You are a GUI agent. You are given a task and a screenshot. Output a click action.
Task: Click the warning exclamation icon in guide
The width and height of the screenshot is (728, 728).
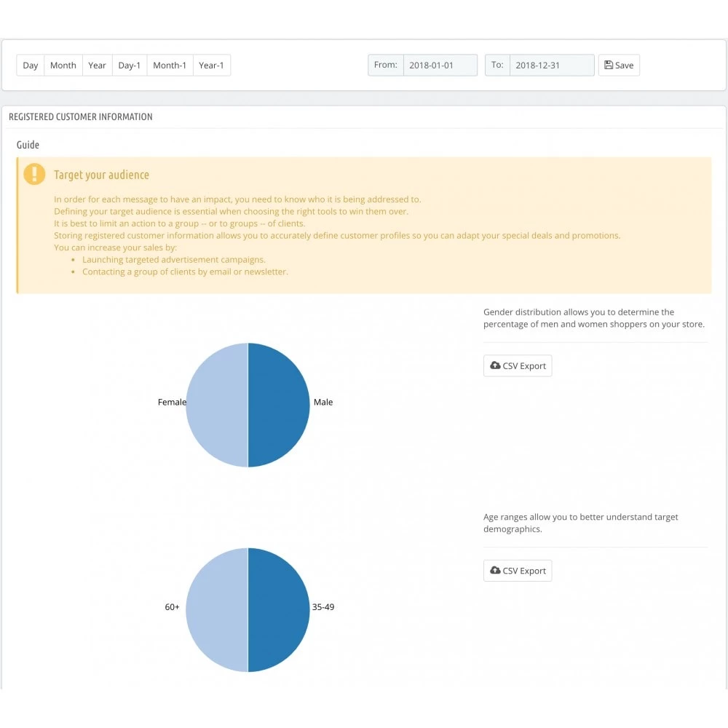[x=34, y=174]
